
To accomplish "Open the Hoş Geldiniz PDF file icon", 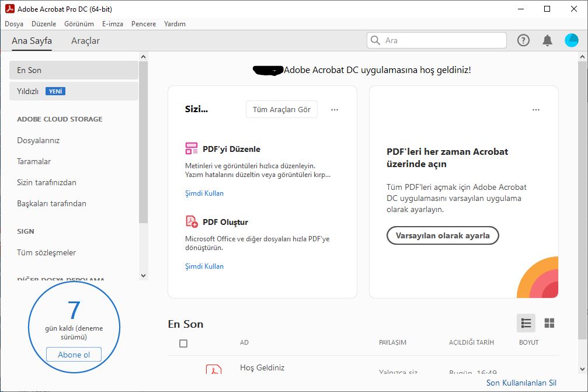I will [213, 369].
